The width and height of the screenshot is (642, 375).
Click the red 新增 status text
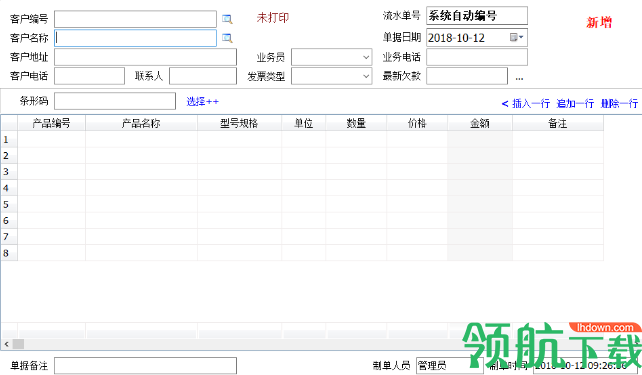click(x=599, y=23)
